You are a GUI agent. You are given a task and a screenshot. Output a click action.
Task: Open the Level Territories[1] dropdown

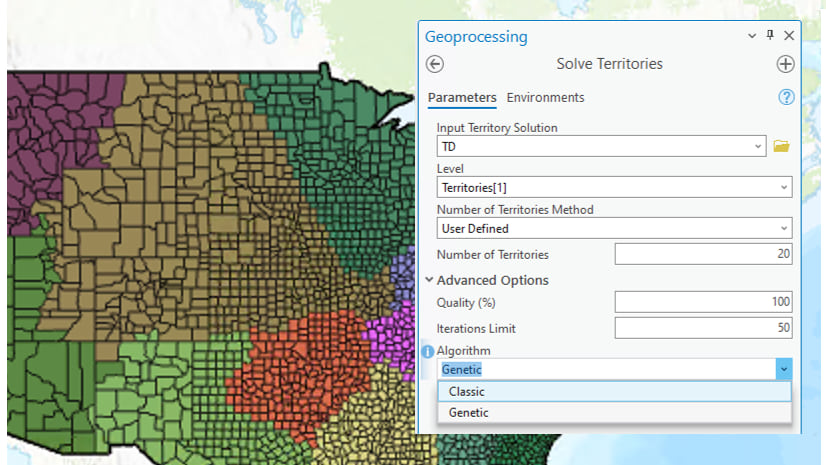(x=614, y=187)
